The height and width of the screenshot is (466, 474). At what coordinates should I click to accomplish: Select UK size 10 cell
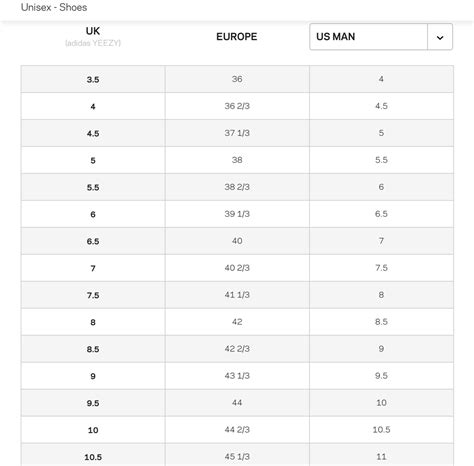[x=93, y=430]
